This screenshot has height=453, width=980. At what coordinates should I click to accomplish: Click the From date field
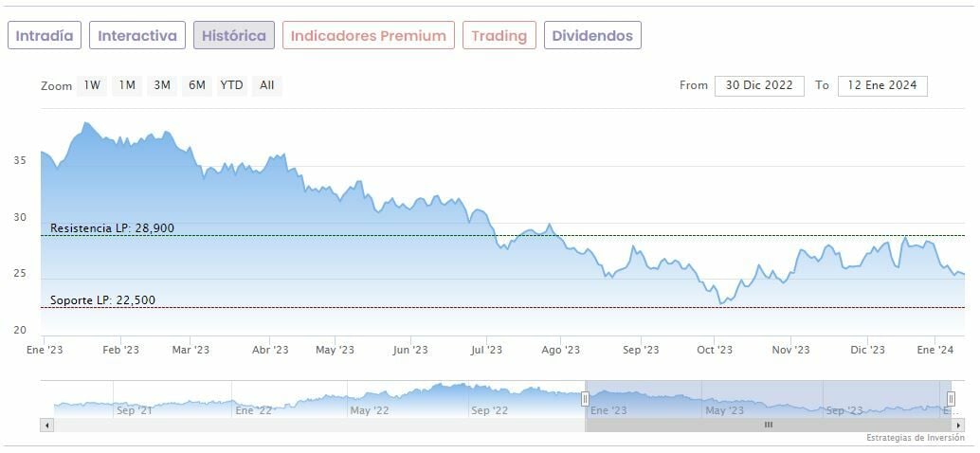coord(759,85)
